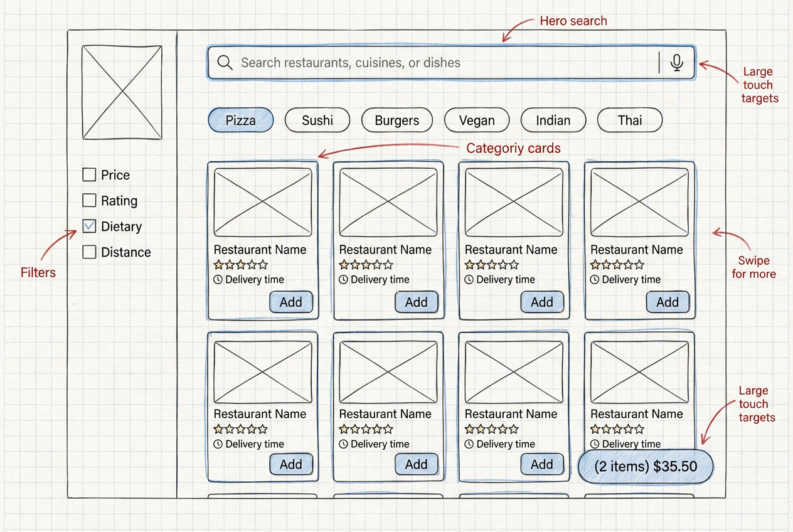Open the image on the second row's fourth card

coord(639,372)
